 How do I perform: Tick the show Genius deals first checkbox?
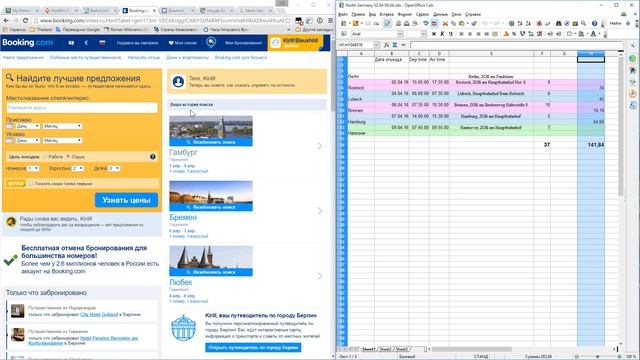pos(31,184)
